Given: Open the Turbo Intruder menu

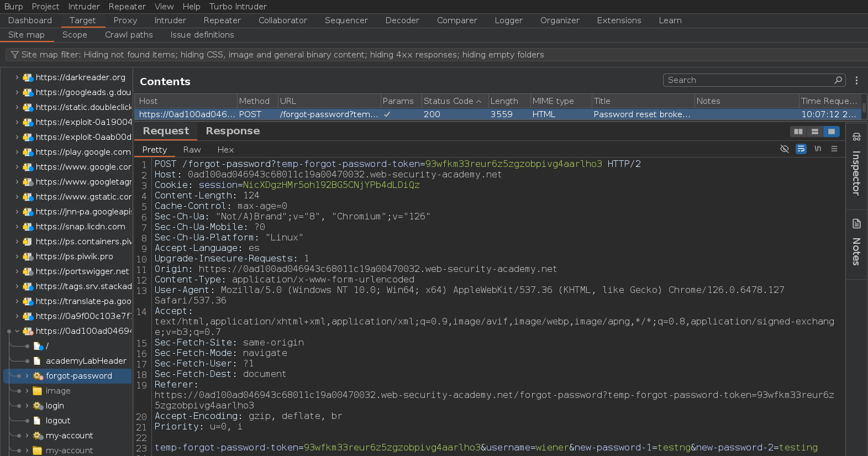Looking at the screenshot, I should click(238, 7).
